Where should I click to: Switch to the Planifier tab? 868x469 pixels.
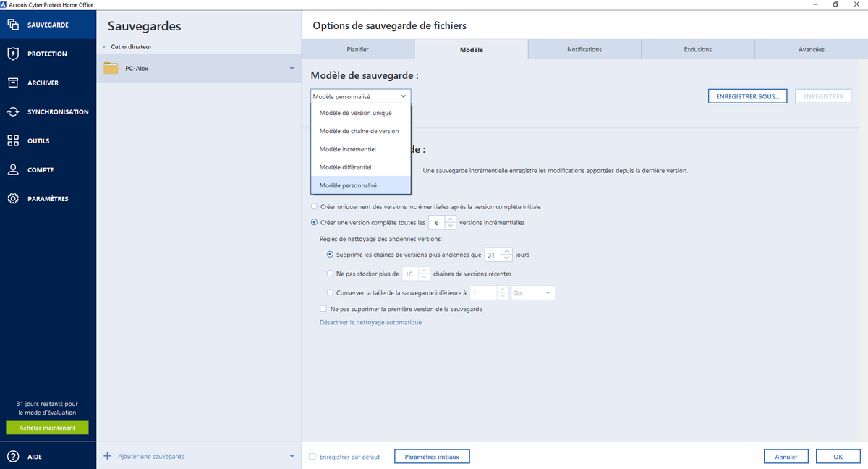358,49
